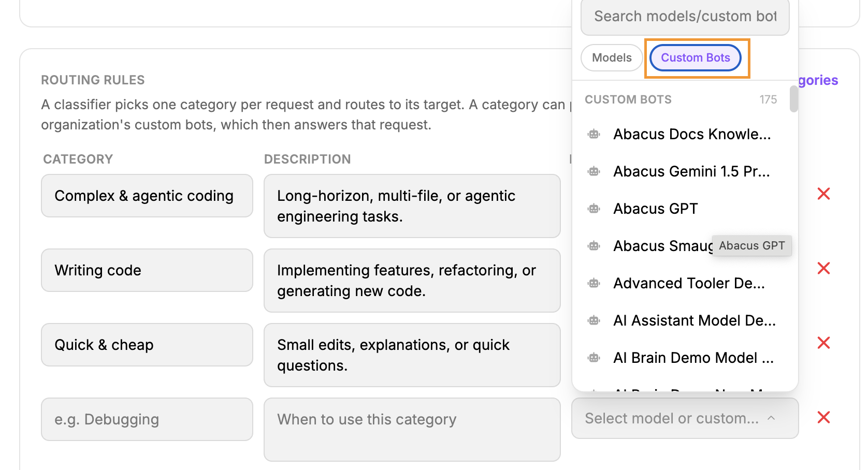Click the bot icon beside AI Assistant Model
Screen dimensions: 868x470
594,321
